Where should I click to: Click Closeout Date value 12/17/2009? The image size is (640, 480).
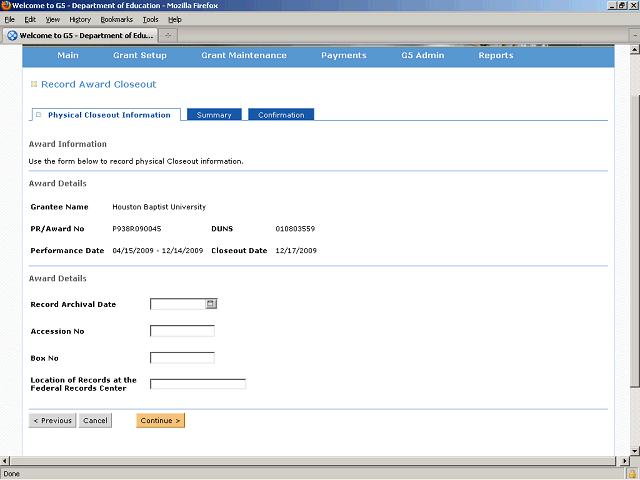[x=296, y=251]
